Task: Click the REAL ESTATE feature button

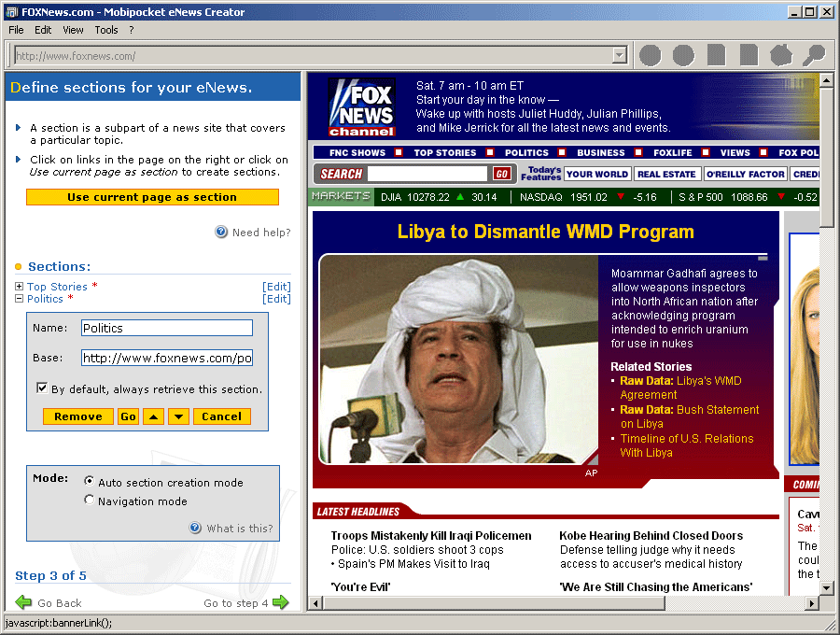Action: point(666,174)
